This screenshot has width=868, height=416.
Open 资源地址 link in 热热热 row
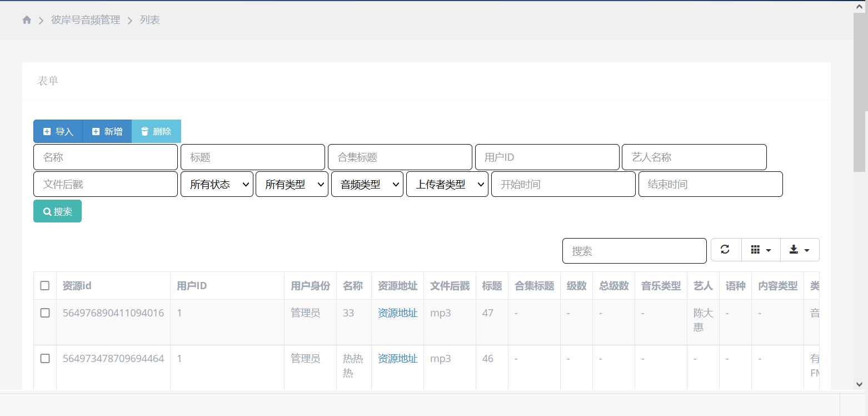pos(398,359)
